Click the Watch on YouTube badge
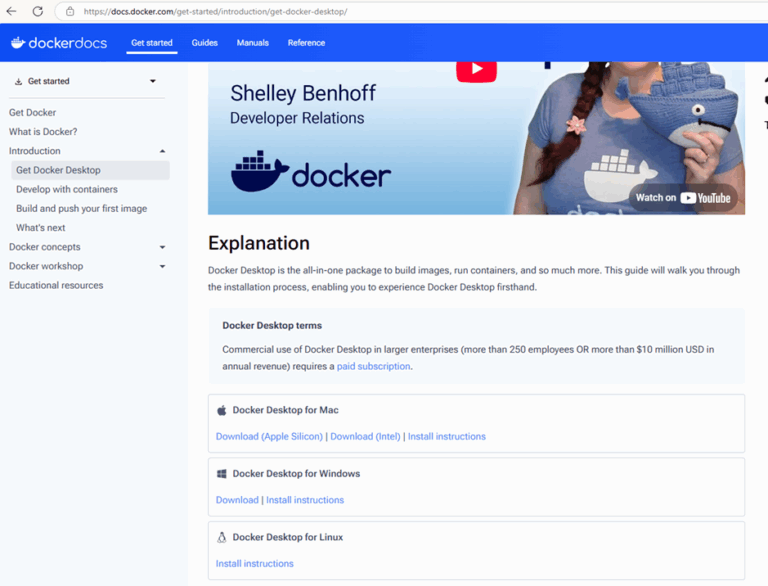The height and width of the screenshot is (586, 768). click(684, 198)
